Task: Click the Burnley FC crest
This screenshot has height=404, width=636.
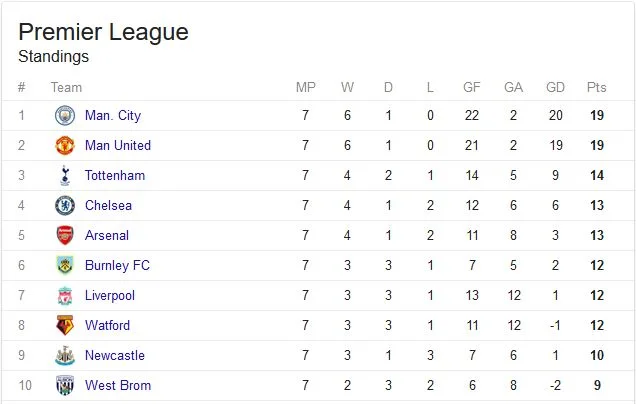Action: coord(65,266)
